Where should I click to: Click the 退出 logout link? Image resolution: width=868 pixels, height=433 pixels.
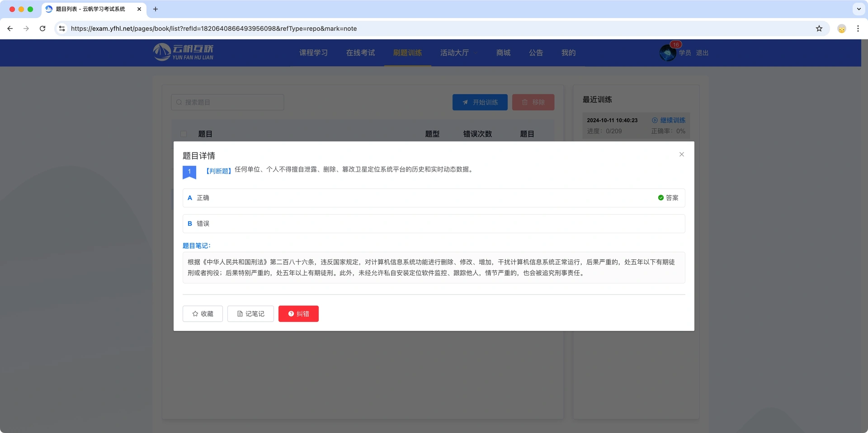[702, 53]
